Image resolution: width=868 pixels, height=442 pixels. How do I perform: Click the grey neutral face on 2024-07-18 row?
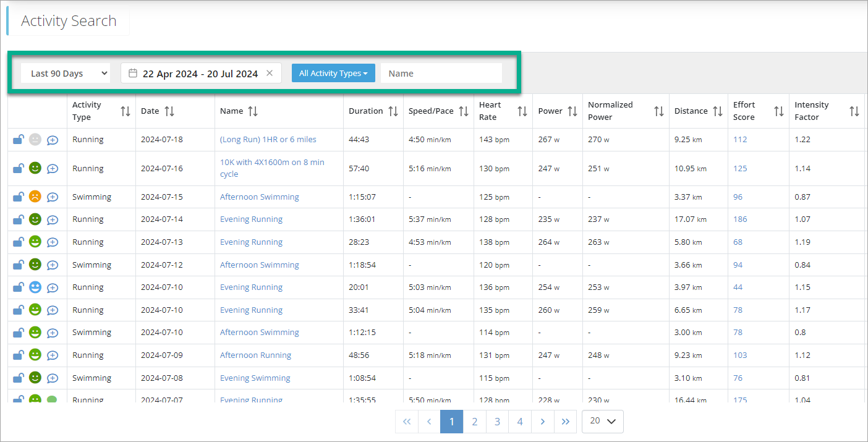click(35, 140)
